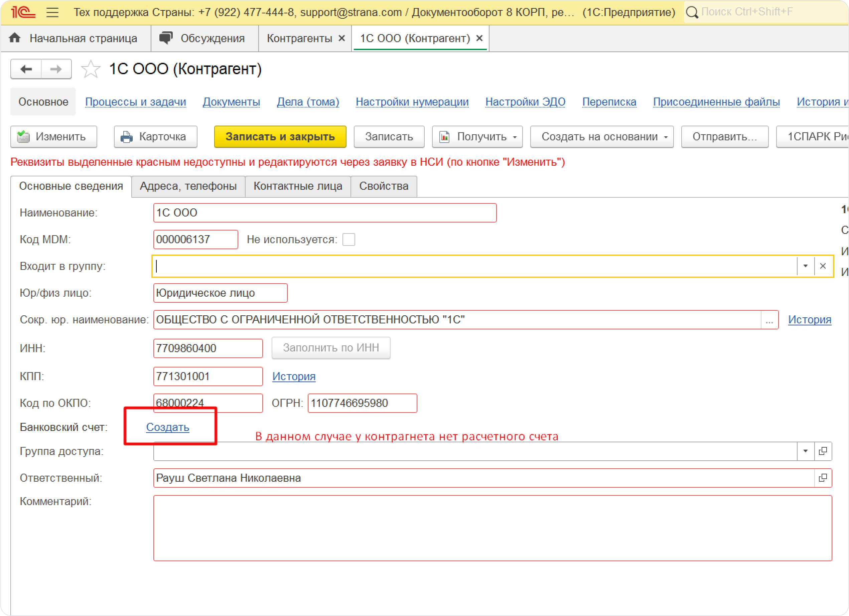Close the Контрагенты tab
This screenshot has height=616, width=849.
coord(341,38)
